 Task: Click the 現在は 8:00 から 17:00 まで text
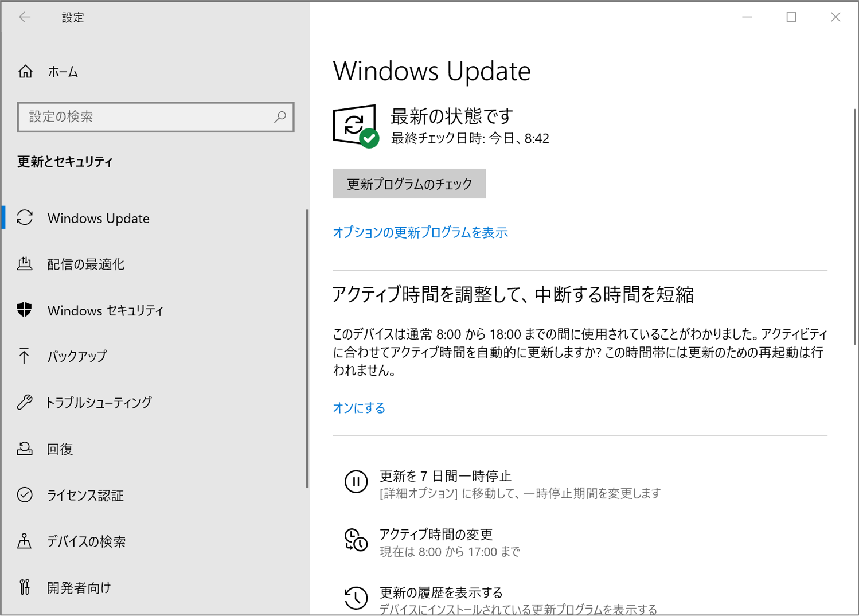[x=450, y=552]
